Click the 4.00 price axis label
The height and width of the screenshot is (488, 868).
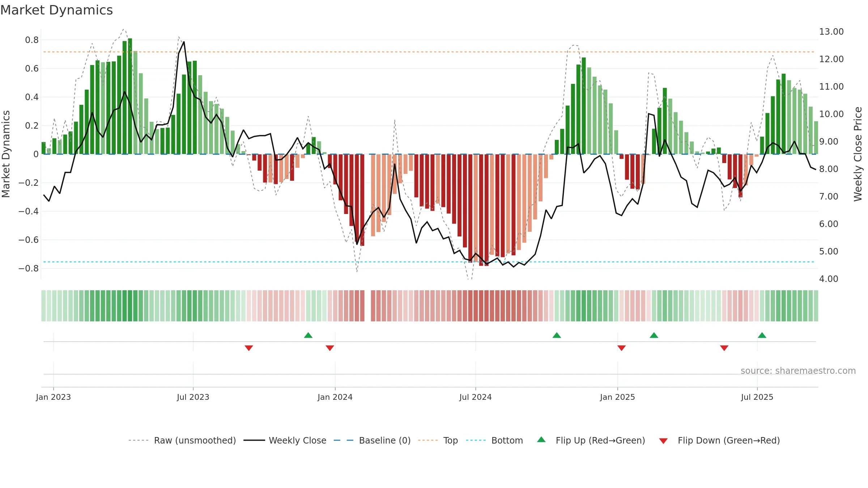tap(829, 279)
